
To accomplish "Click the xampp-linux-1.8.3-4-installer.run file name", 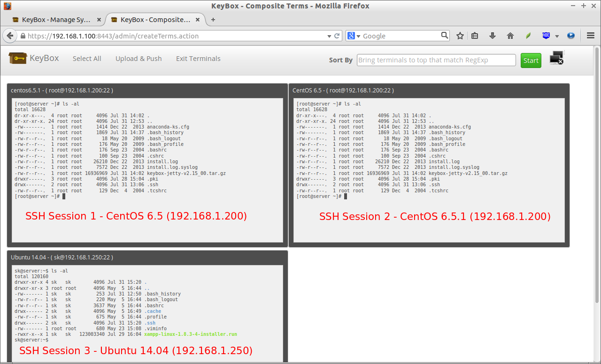I will [x=191, y=334].
